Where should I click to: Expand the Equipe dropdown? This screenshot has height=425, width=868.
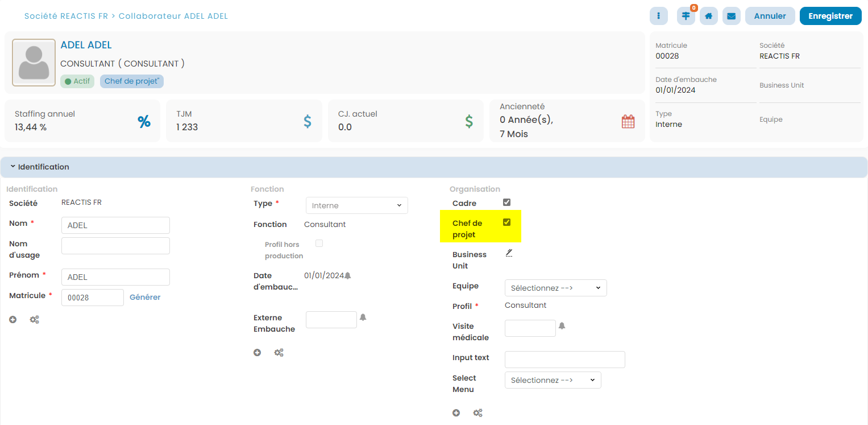click(x=555, y=288)
